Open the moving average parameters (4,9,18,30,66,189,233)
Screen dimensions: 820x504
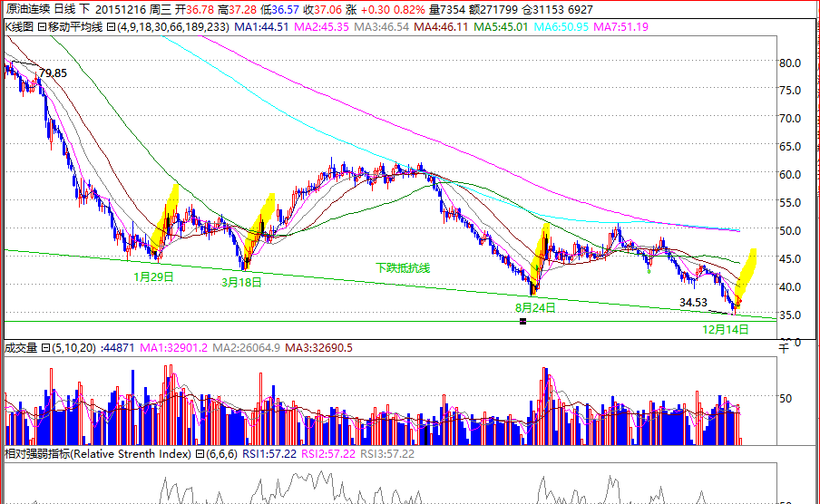pyautogui.click(x=173, y=27)
